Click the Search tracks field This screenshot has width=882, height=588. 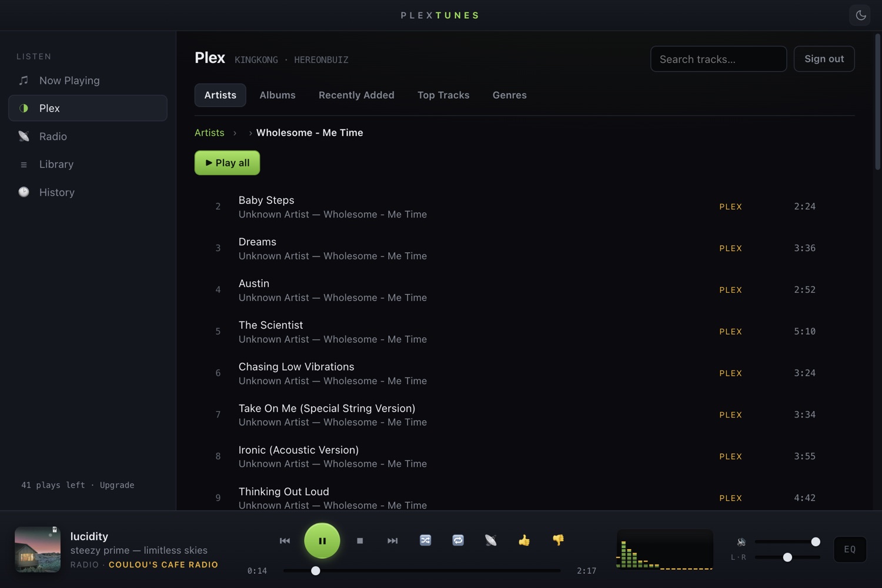click(719, 59)
